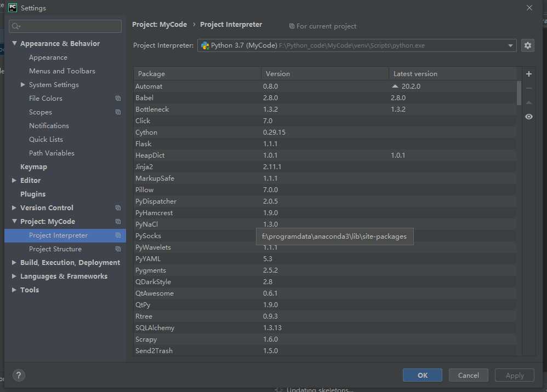The height and width of the screenshot is (392, 547).
Task: Click the project-level icon beside Project Structure
Action: tap(118, 249)
